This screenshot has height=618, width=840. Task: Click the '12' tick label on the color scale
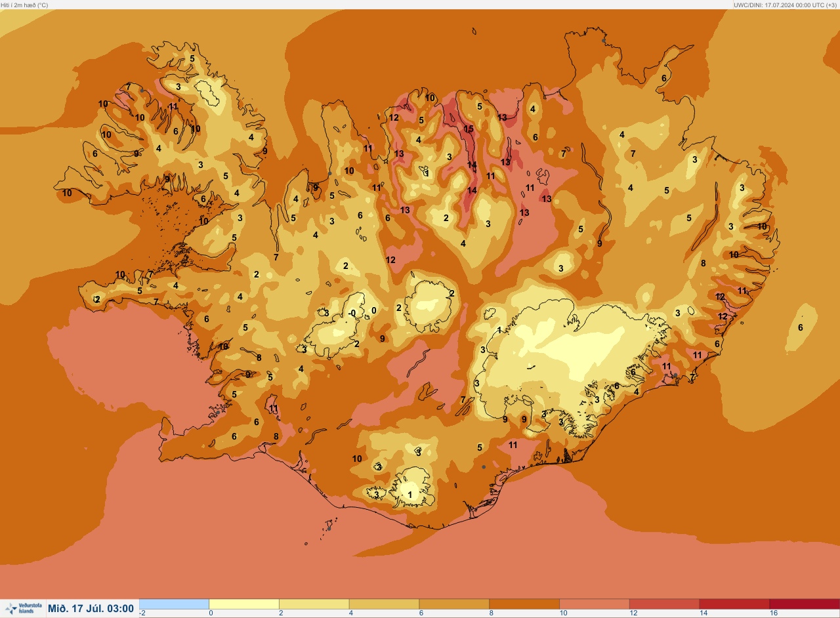click(x=633, y=613)
